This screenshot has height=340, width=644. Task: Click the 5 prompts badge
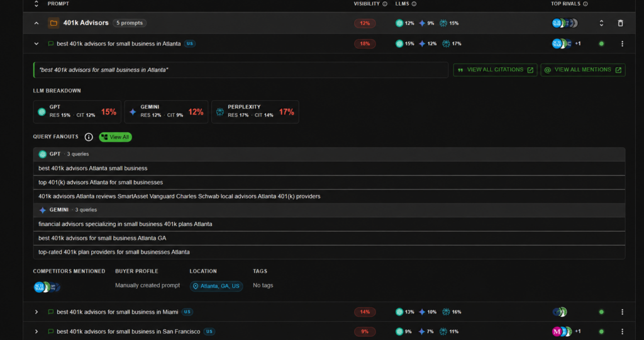130,23
